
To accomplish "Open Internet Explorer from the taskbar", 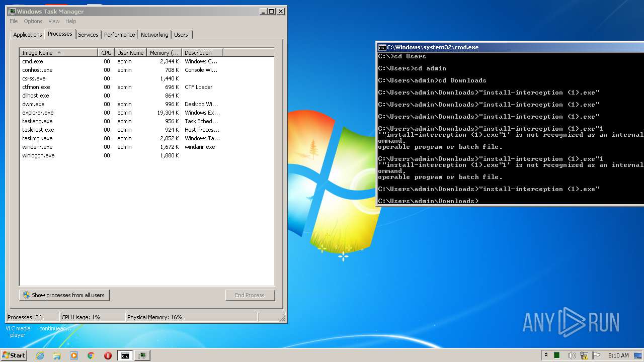I will point(40,355).
